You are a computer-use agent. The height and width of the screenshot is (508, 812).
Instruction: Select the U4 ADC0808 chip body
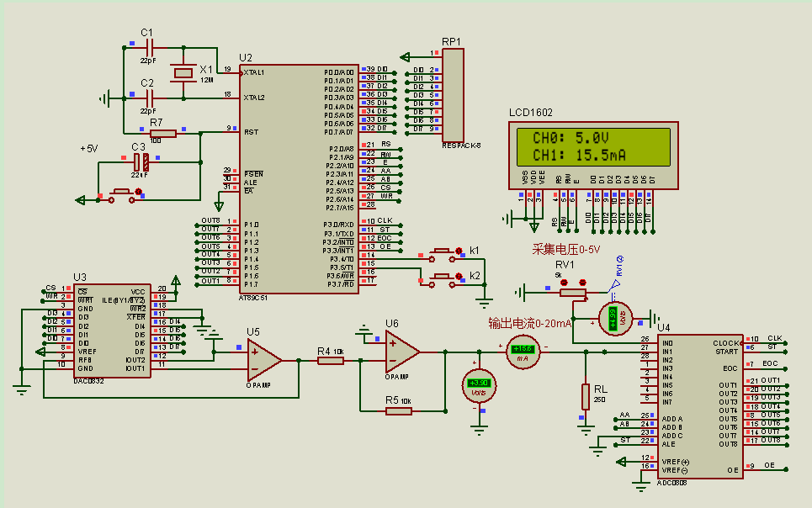(x=701, y=406)
